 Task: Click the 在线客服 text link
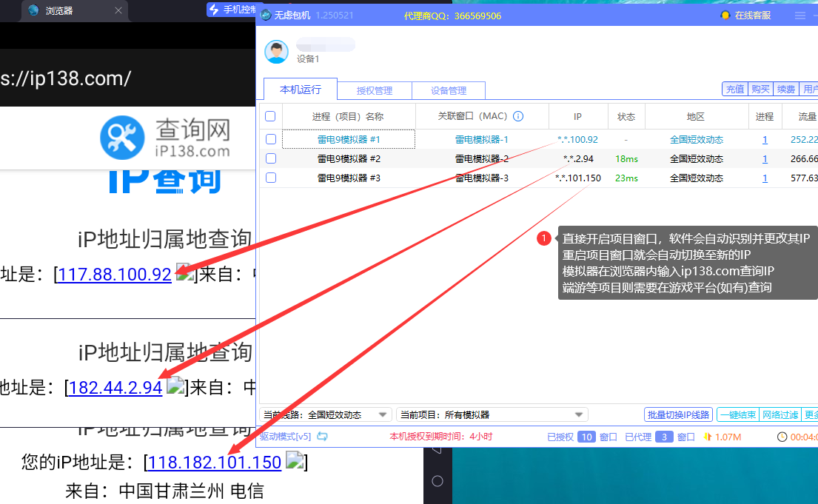pyautogui.click(x=753, y=15)
